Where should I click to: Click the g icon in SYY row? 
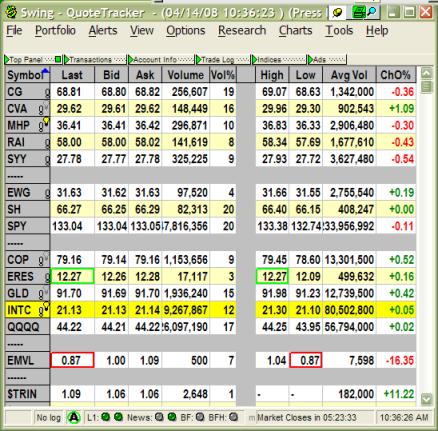[x=47, y=159]
